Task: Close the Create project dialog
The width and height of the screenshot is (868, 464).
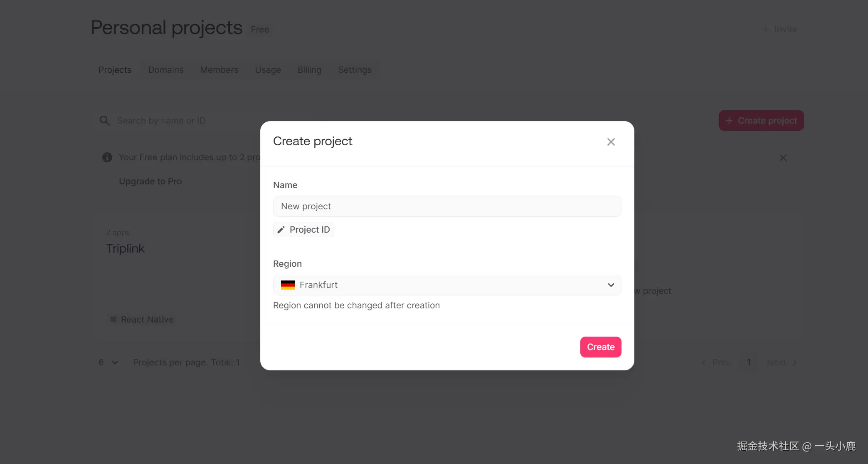Action: pyautogui.click(x=611, y=142)
